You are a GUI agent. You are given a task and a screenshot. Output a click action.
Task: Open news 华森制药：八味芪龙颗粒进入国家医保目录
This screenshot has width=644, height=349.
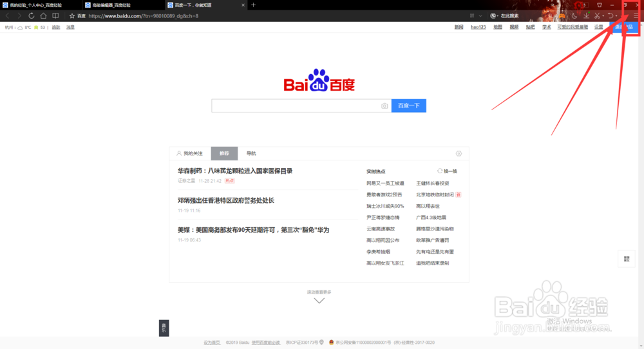(x=235, y=171)
